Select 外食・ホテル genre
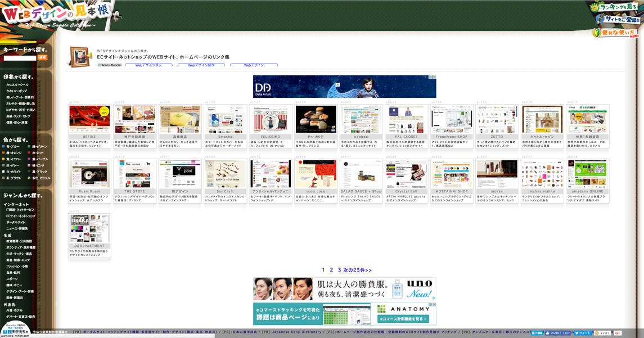Screen dimensions: 644x338 [x=15, y=310]
